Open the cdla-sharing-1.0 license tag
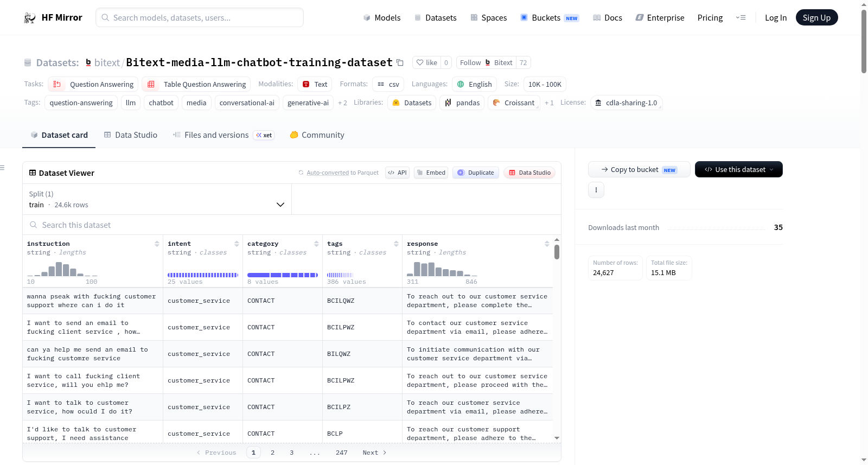 (x=626, y=103)
